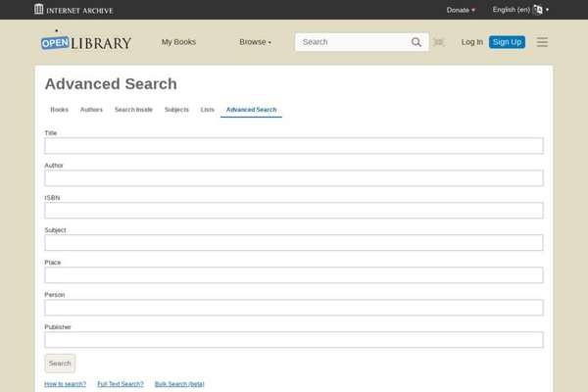Click into the Person field

point(294,307)
